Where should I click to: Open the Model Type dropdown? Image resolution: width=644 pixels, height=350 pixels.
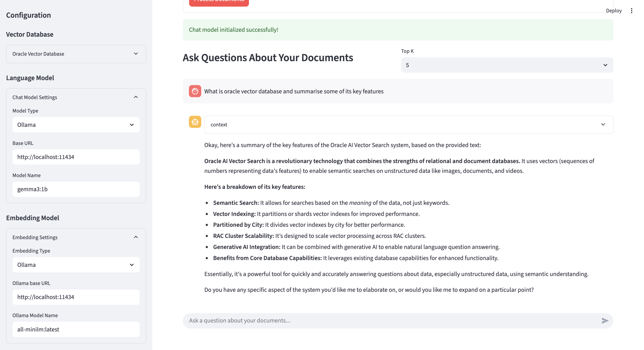tap(76, 125)
